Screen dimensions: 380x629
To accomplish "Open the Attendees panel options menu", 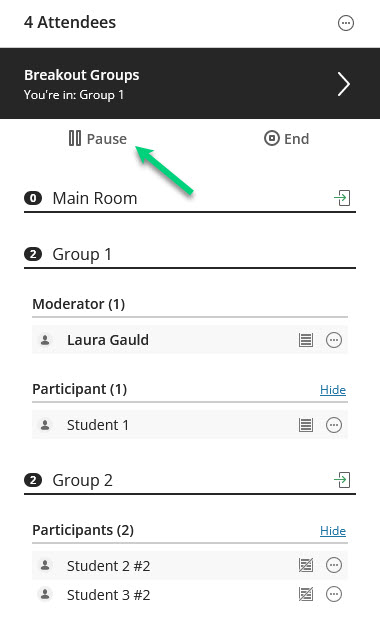I will click(345, 23).
